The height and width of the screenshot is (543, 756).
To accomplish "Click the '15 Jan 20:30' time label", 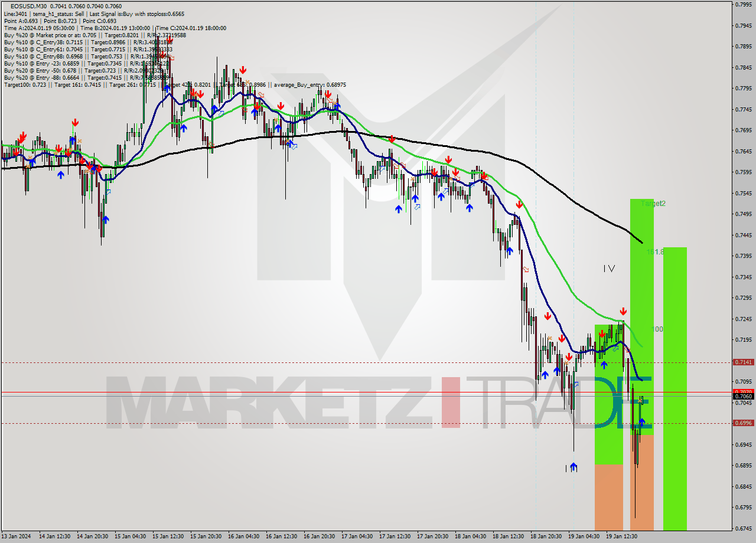I will 206,537.
